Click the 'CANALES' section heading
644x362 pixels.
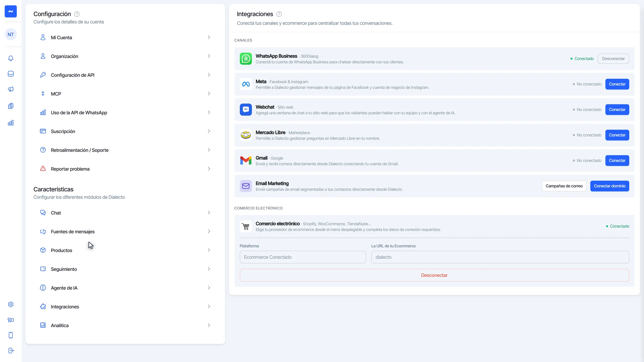[243, 40]
